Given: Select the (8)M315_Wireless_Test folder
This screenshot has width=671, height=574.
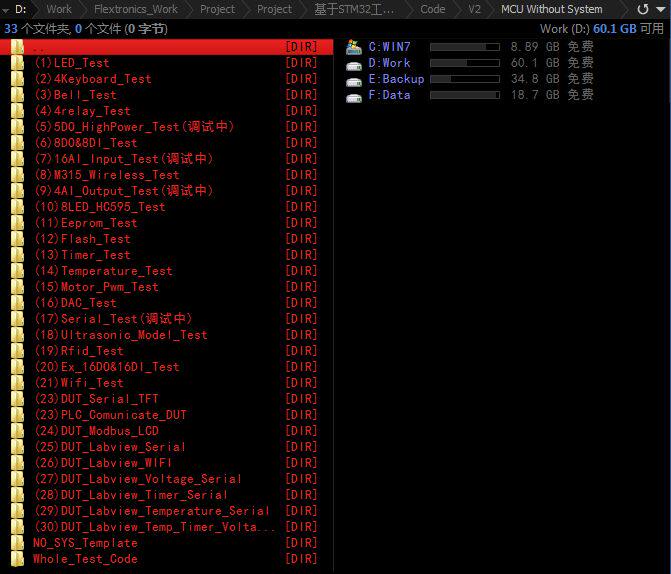Looking at the screenshot, I should click(166, 175).
